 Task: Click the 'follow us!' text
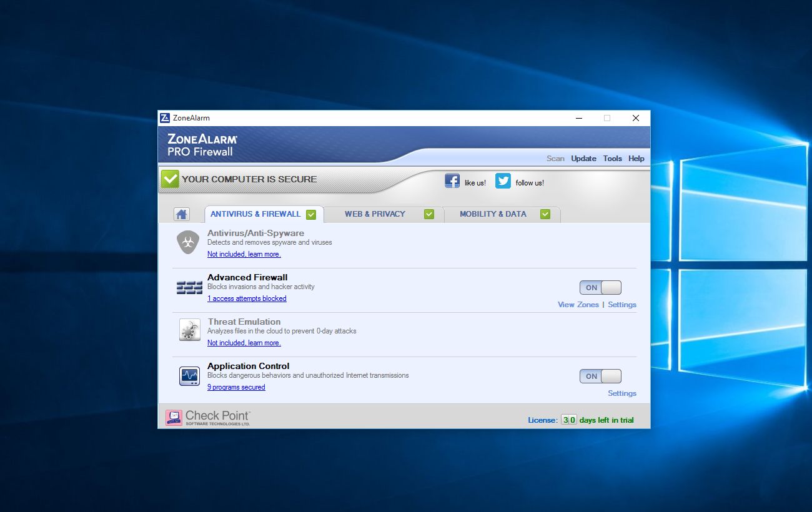[530, 183]
